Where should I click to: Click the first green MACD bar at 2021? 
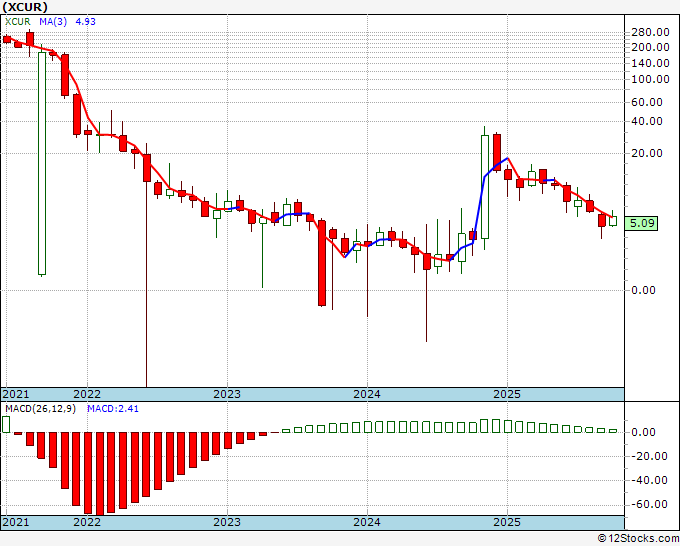(x=6, y=425)
